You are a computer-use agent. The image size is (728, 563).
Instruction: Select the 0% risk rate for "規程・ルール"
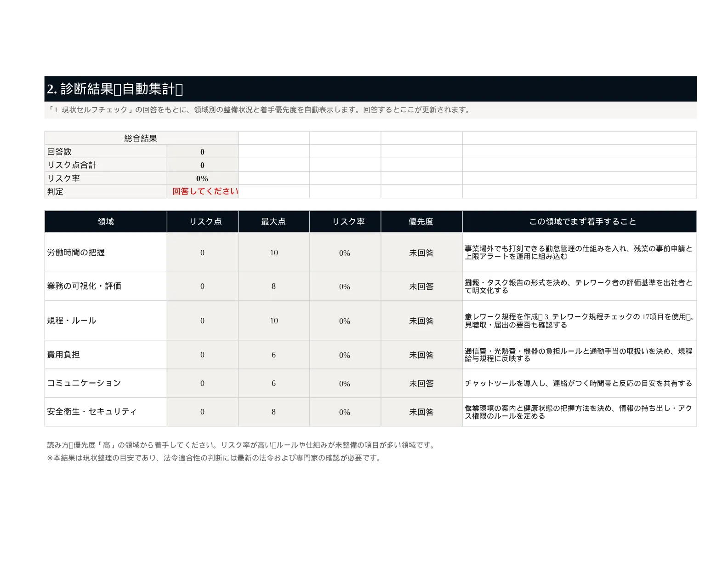345,321
